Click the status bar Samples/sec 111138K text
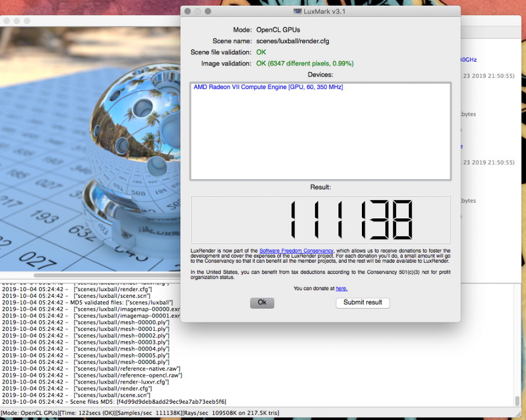526x420 pixels. tap(150, 413)
